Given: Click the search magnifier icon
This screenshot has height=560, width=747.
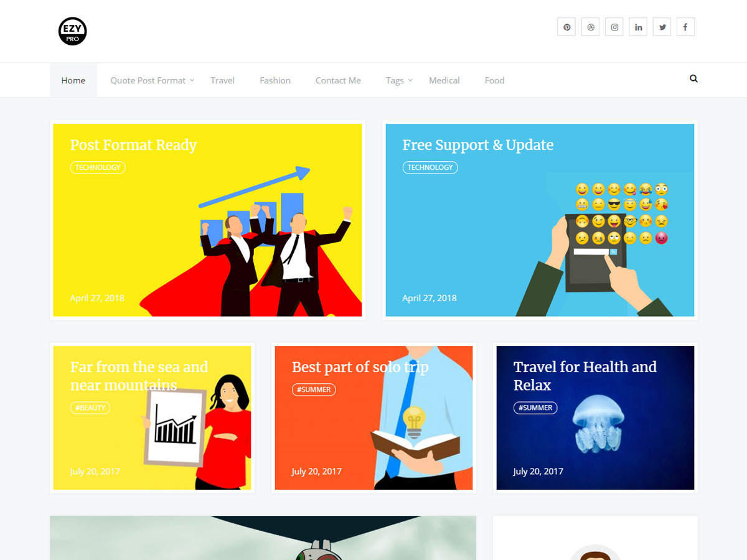Looking at the screenshot, I should point(693,79).
